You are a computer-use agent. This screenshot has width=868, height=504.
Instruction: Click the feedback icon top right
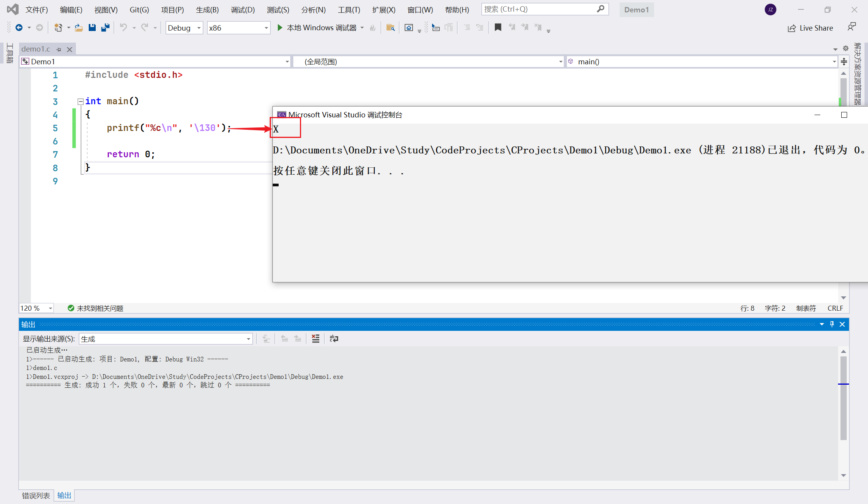pos(851,27)
